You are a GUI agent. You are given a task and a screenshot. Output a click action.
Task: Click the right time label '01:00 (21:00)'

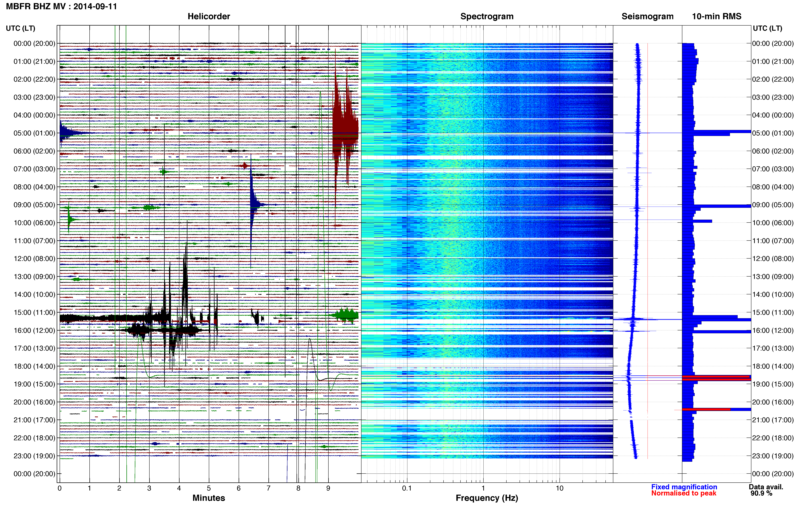tap(773, 62)
